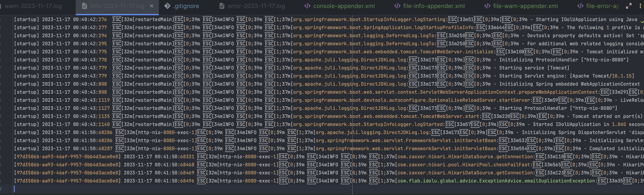Screen dimensions: 644x195
Task: Click the file icon on info-2023-11-17.log tab
Action: pyautogui.click(x=85, y=6)
